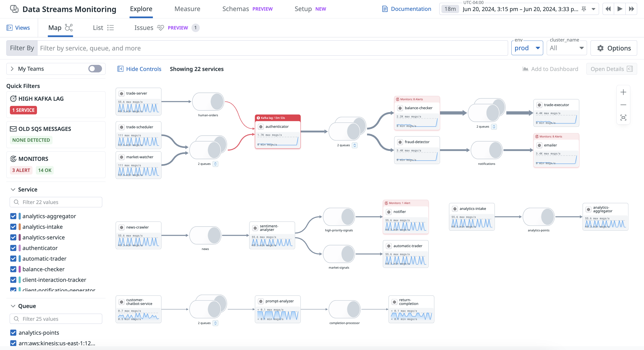Collapse the Service filter section
644x350 pixels.
pyautogui.click(x=13, y=190)
